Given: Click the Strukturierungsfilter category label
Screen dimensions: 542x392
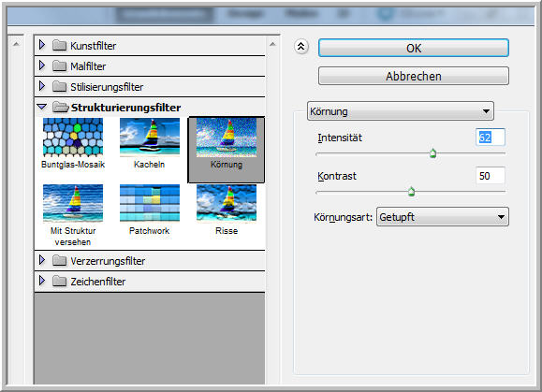Looking at the screenshot, I should [x=125, y=108].
